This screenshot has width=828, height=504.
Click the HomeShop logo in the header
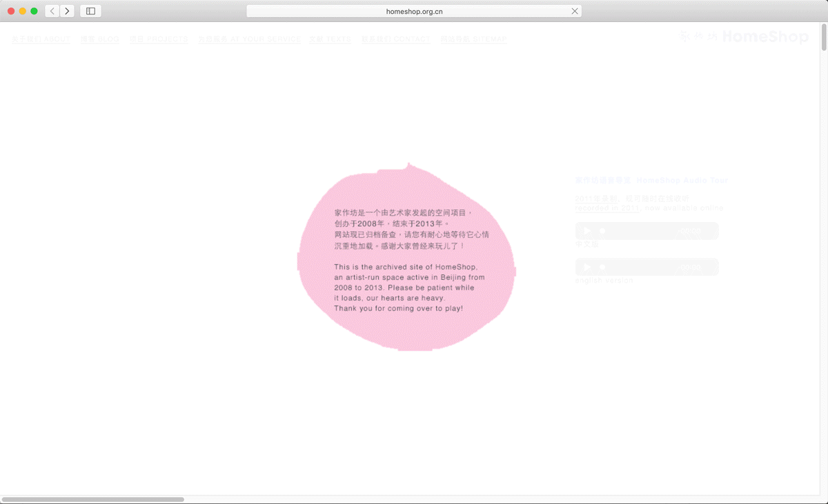pos(744,37)
